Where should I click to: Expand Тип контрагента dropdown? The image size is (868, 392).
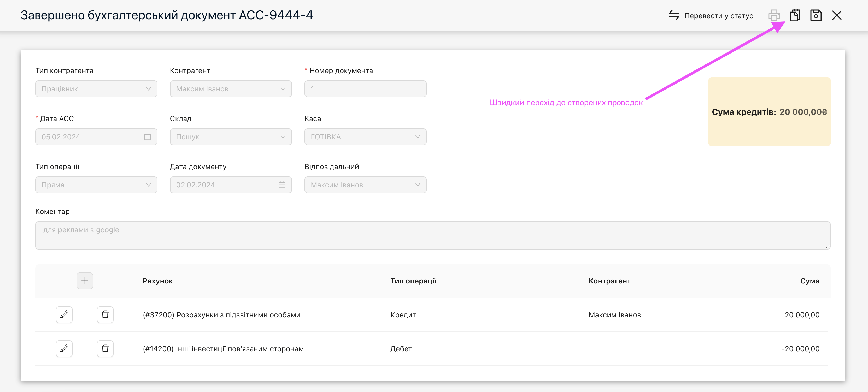96,89
